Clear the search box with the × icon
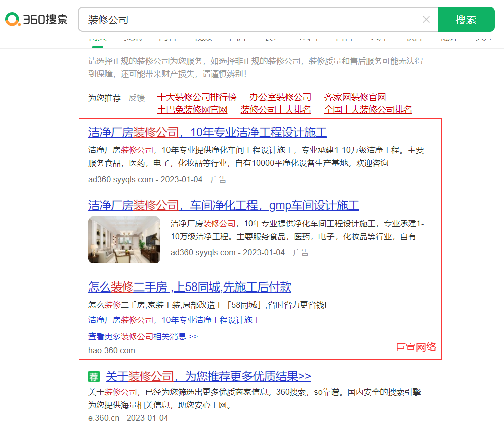This screenshot has height=433, width=504. [426, 19]
